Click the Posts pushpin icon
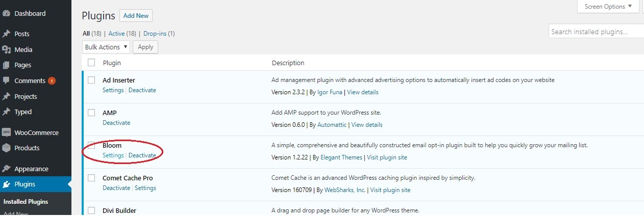This screenshot has width=644, height=216. 7,34
